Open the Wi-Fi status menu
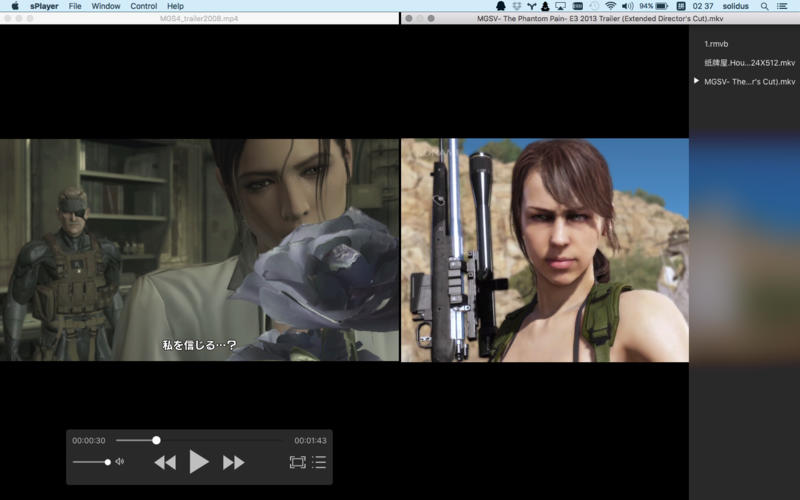800x500 pixels. point(611,6)
